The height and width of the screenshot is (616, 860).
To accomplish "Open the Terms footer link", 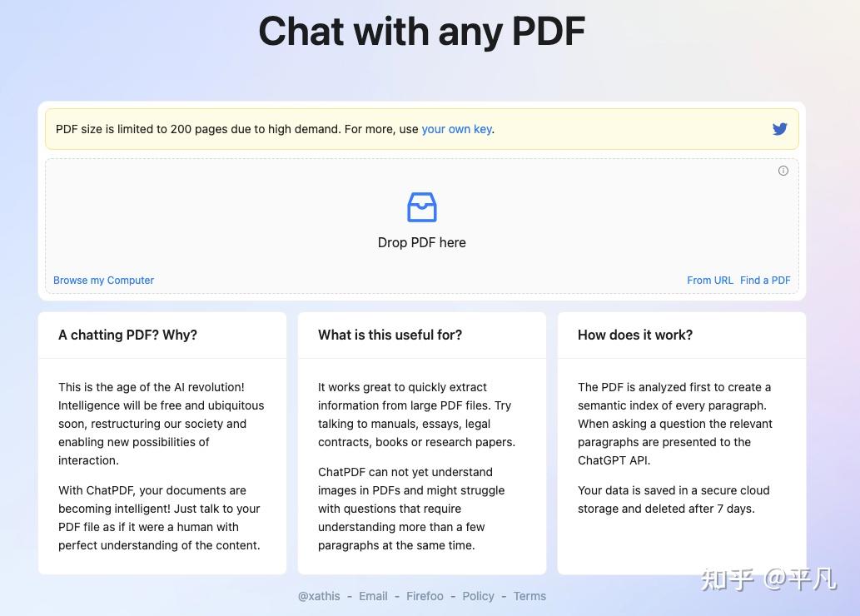I will click(529, 596).
